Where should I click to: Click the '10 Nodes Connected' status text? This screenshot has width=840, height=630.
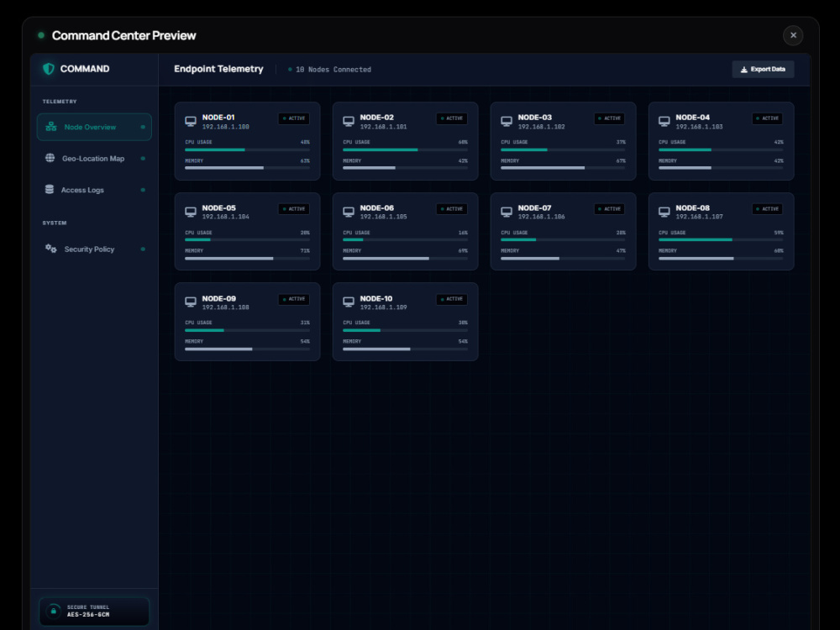pyautogui.click(x=333, y=70)
